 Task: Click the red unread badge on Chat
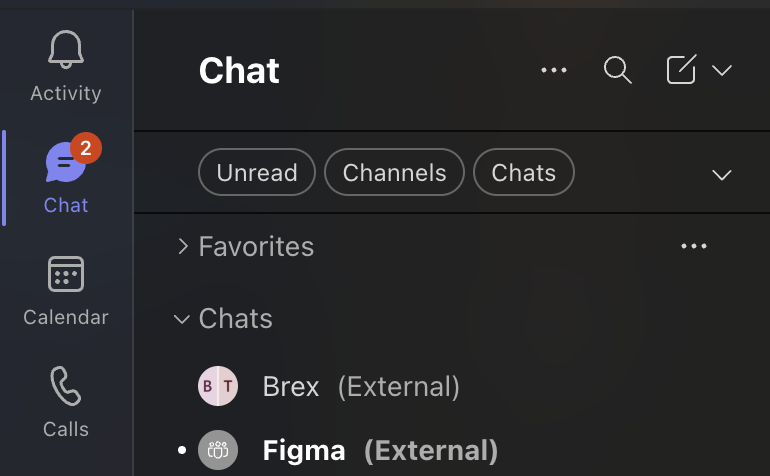[86, 149]
